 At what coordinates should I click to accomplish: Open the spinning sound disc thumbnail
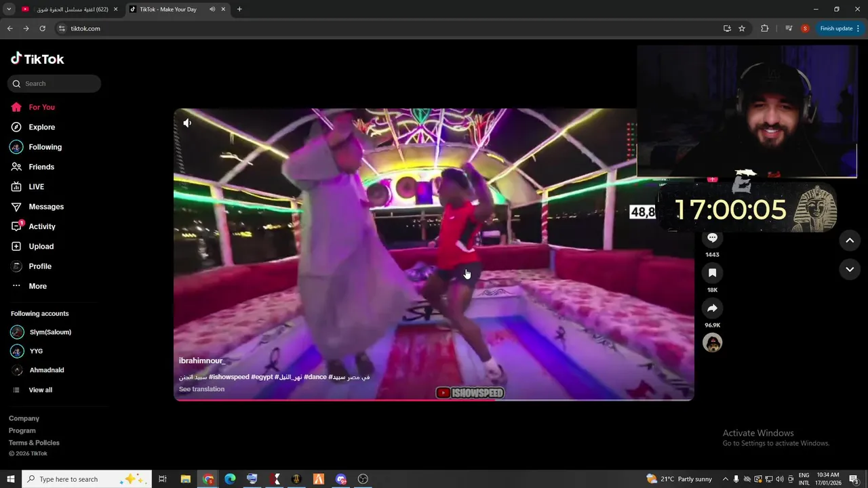pyautogui.click(x=712, y=343)
